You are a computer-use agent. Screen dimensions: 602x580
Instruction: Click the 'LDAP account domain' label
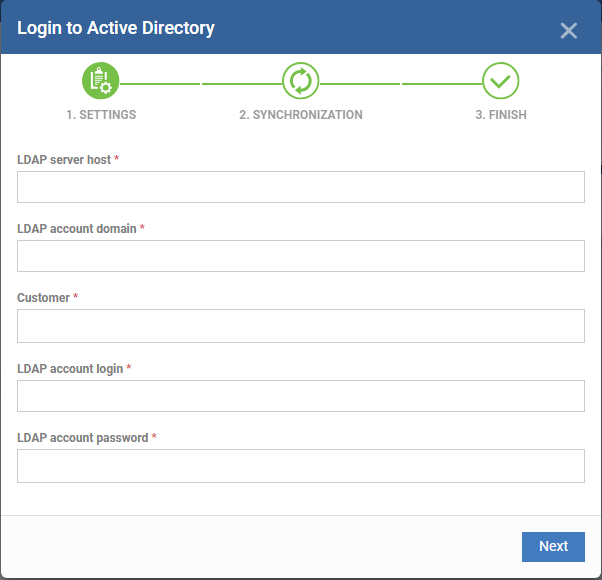click(77, 229)
